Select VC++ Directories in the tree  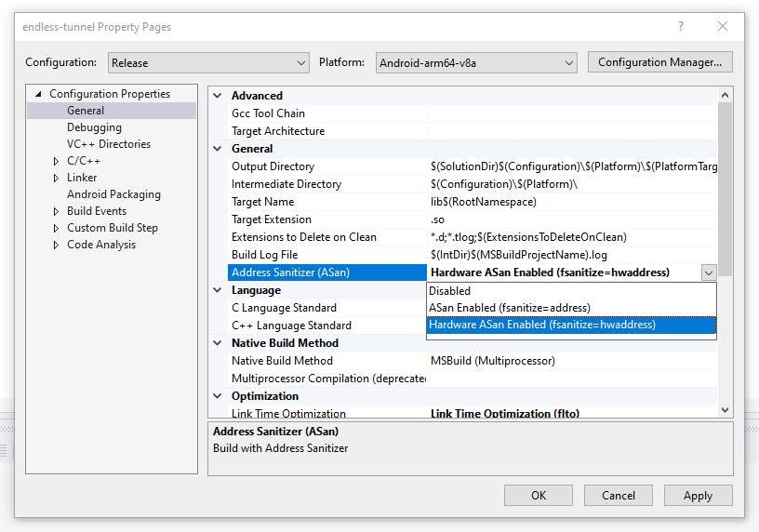click(x=108, y=144)
